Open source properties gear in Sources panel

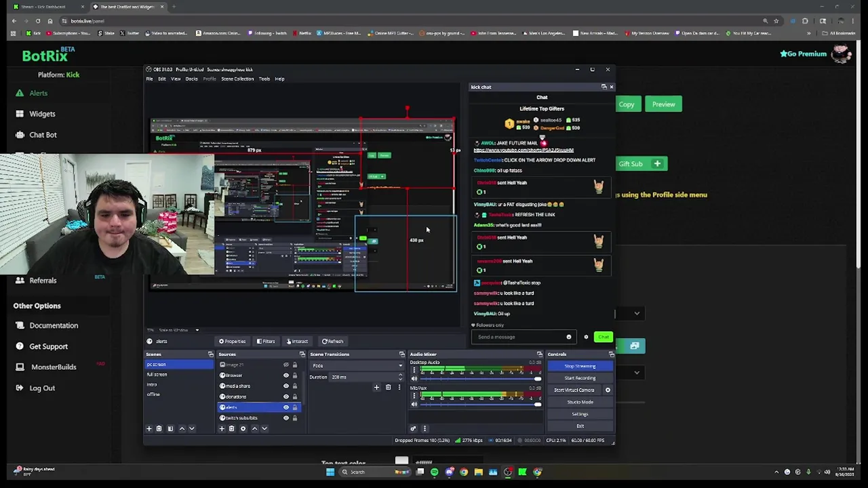pyautogui.click(x=243, y=428)
